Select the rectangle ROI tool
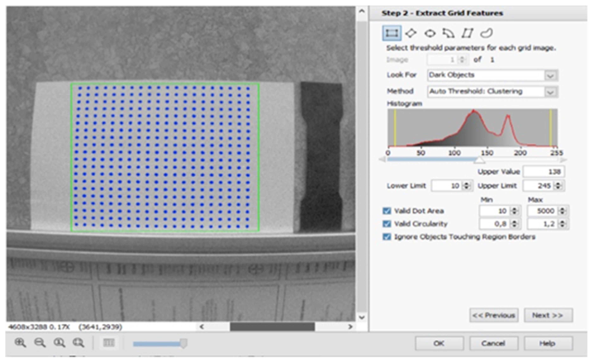592x364 pixels. (x=392, y=33)
